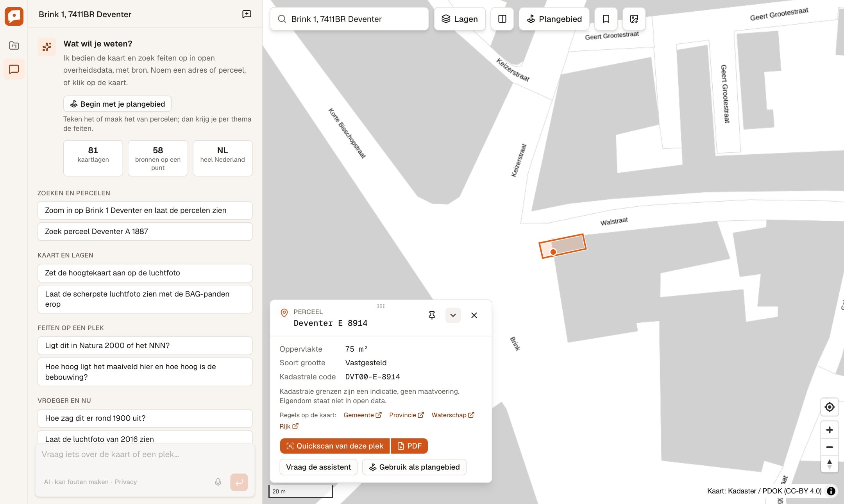This screenshot has width=844, height=504.
Task: Open the Lagen layers button
Action: pos(460,19)
